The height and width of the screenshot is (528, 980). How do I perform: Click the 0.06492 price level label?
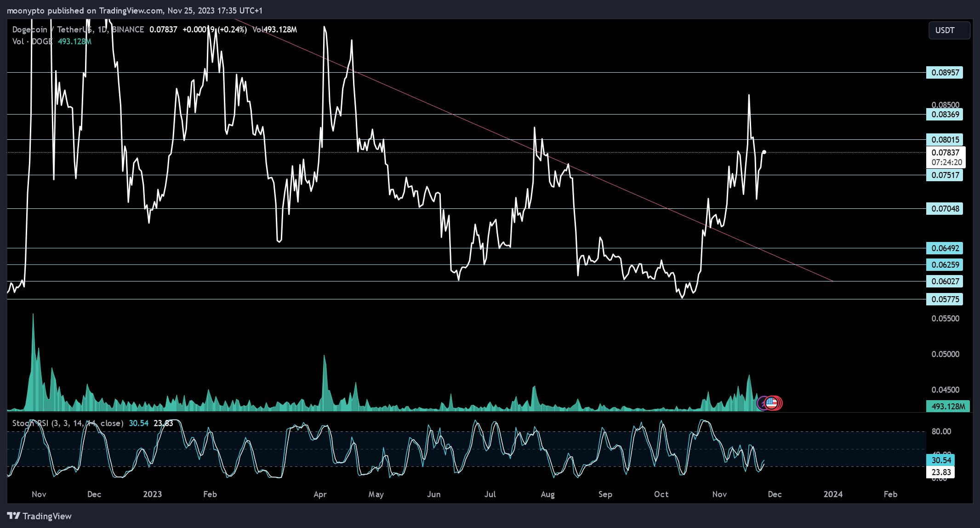pos(944,248)
